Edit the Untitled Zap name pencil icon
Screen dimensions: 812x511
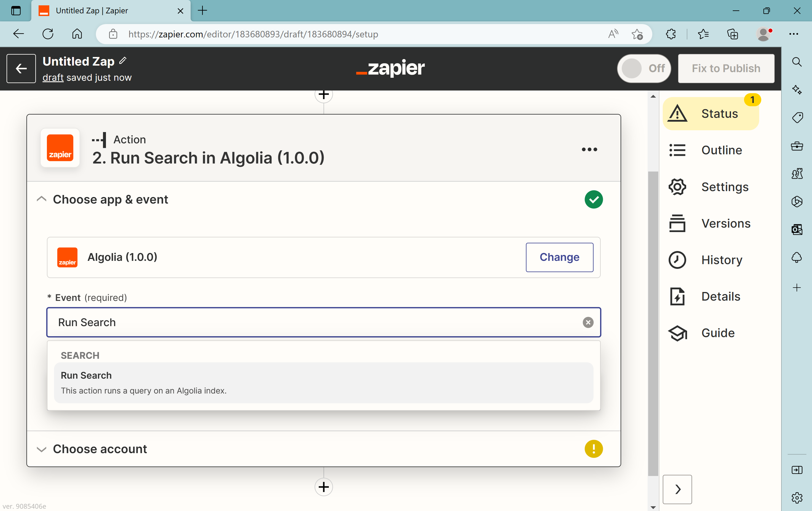pos(123,61)
